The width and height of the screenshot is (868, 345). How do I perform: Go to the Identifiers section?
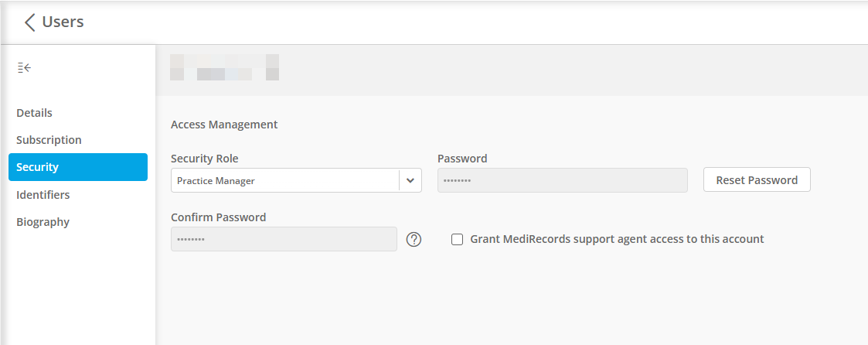pyautogui.click(x=43, y=195)
